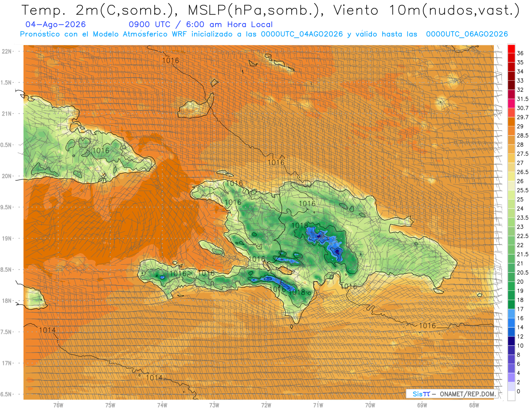Viewport: 532px width, 411px height.
Task: Click the '23.5' value on the color scale
Action: click(523, 218)
